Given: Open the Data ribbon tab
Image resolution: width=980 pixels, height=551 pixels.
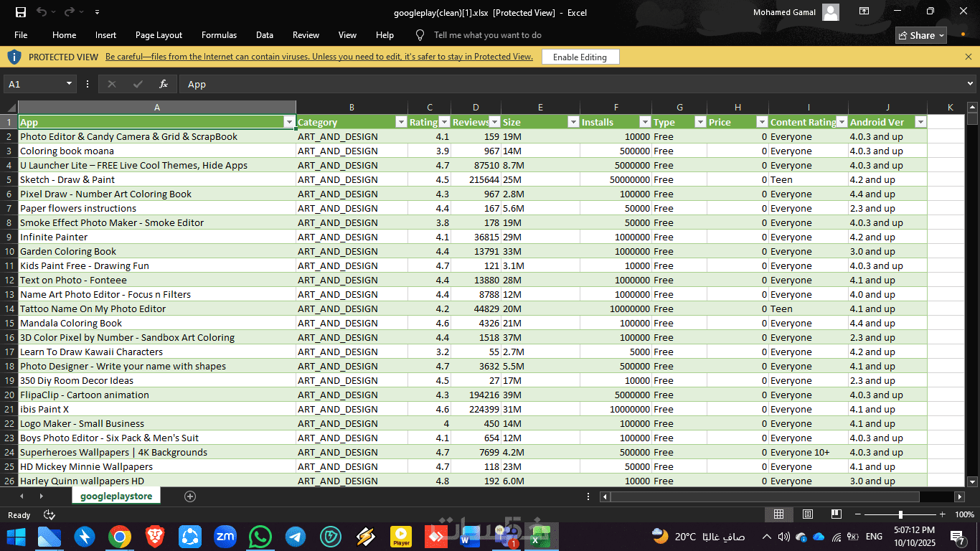Looking at the screenshot, I should pos(265,35).
